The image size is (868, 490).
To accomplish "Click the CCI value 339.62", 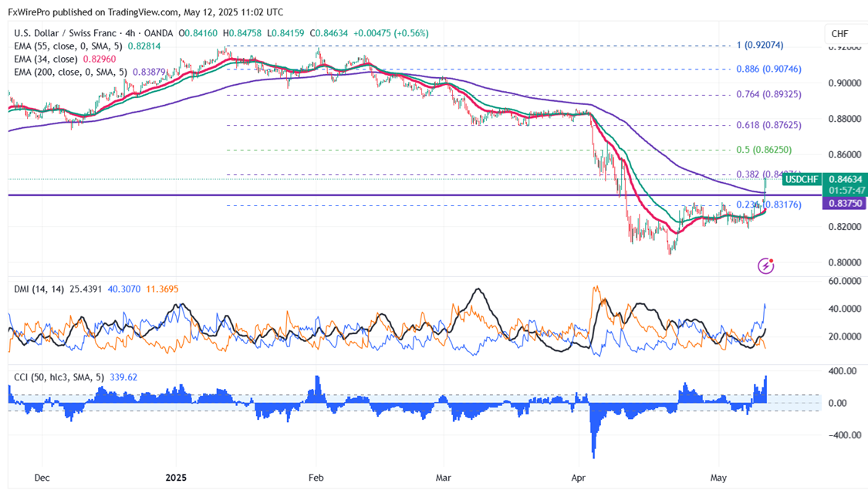I will coord(123,377).
